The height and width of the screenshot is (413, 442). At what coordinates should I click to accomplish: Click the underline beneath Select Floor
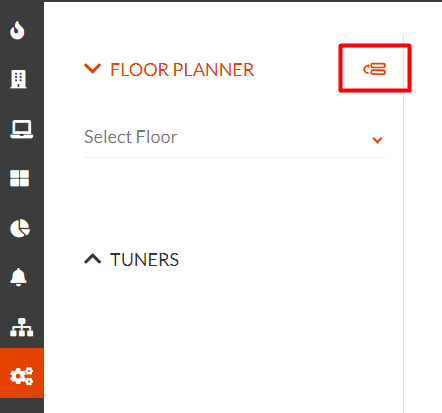[x=235, y=157]
